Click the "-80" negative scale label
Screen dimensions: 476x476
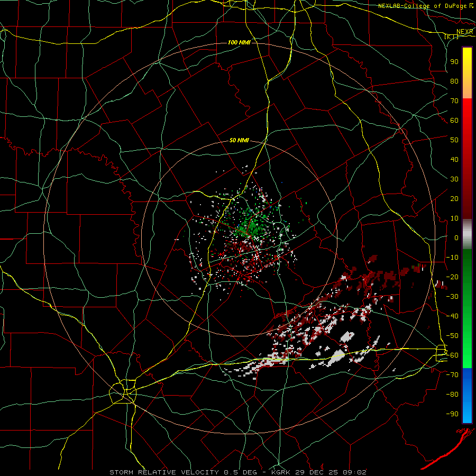[x=452, y=395]
